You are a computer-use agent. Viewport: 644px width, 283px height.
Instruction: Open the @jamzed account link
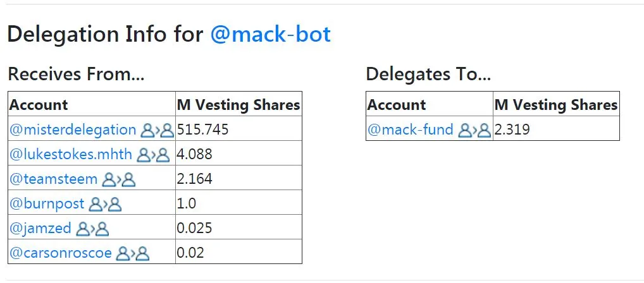click(40, 228)
